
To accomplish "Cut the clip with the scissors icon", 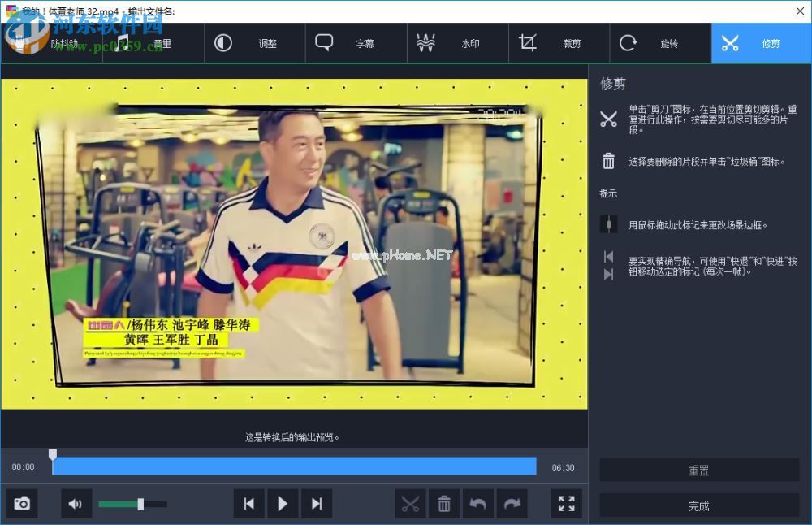I will point(410,503).
